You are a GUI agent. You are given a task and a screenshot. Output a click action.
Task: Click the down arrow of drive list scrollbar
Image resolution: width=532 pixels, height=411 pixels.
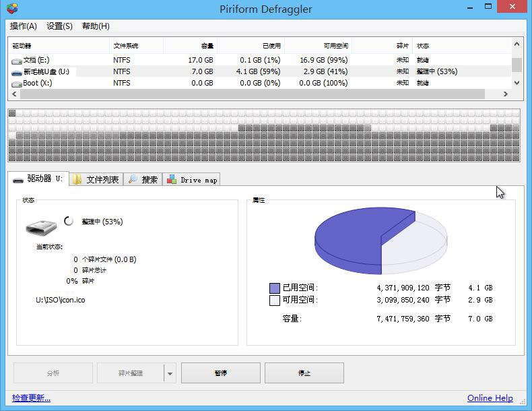(517, 83)
